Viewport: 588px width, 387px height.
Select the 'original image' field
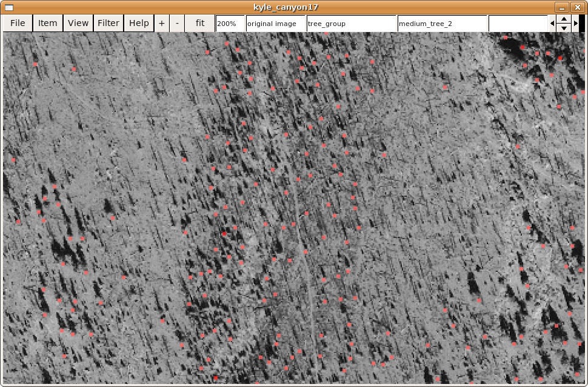276,24
